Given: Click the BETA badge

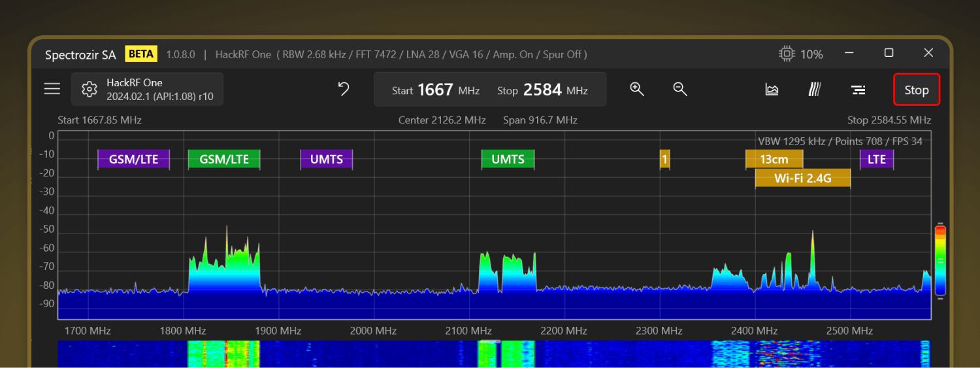Looking at the screenshot, I should 141,54.
